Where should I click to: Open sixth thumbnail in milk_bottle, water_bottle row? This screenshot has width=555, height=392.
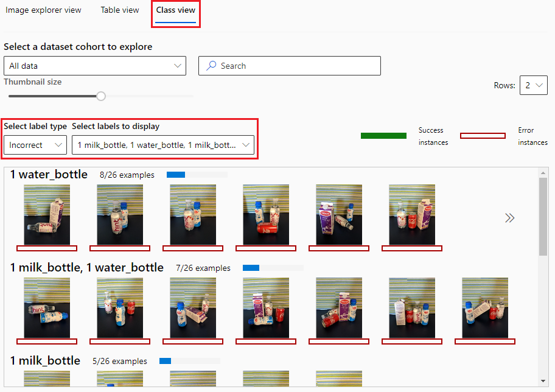pos(412,308)
